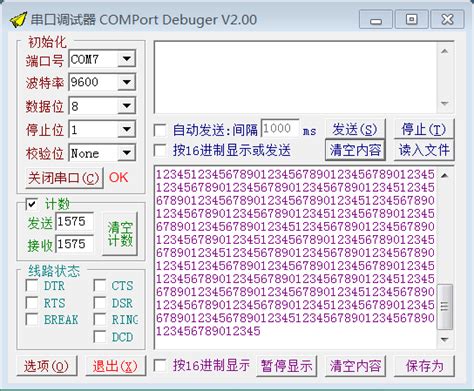Viewport: 474px width, 391px height.
Task: Click the receive area scrollbar thumb
Action: click(x=445, y=306)
